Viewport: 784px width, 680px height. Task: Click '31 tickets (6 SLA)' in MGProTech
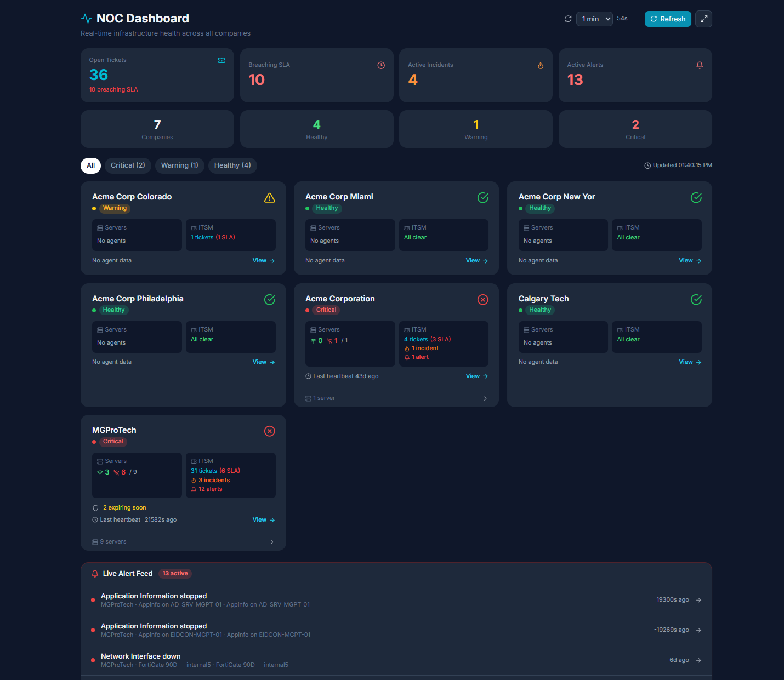[215, 471]
